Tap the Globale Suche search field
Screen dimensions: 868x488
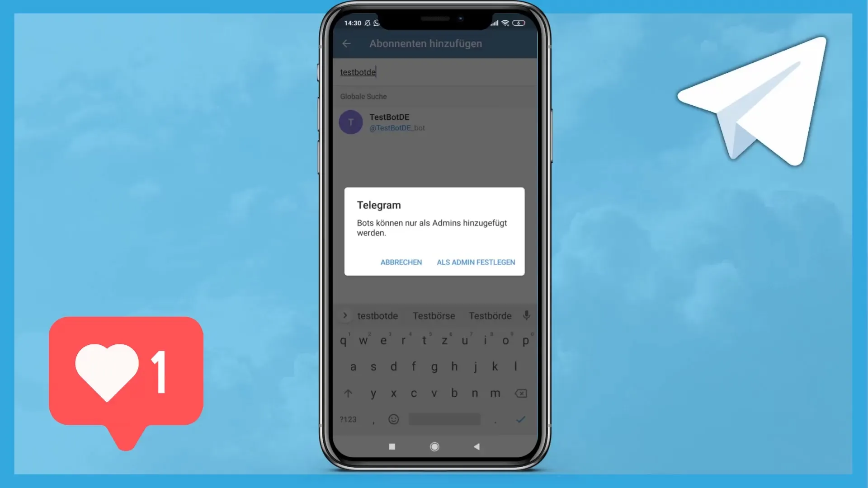click(434, 71)
